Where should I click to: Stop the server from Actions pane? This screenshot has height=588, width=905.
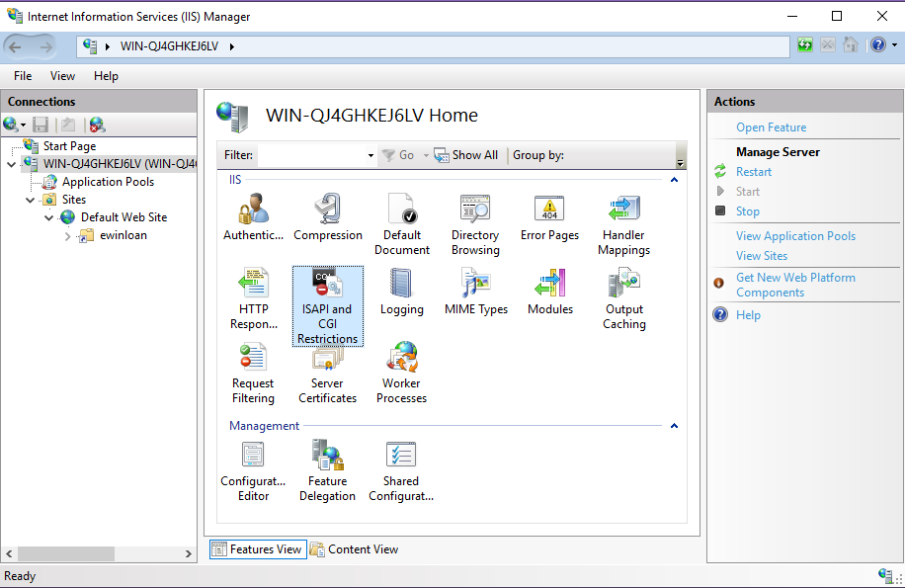pos(748,211)
